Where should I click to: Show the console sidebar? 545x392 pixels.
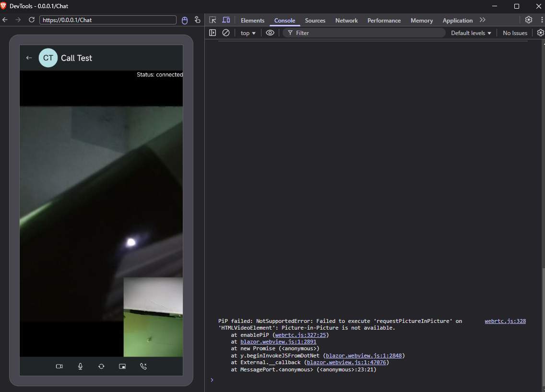(x=213, y=33)
